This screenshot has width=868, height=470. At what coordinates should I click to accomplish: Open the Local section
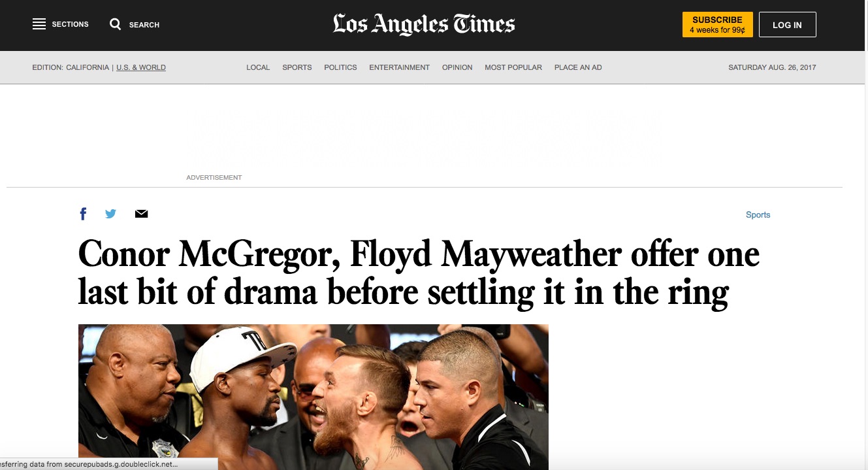tap(258, 67)
